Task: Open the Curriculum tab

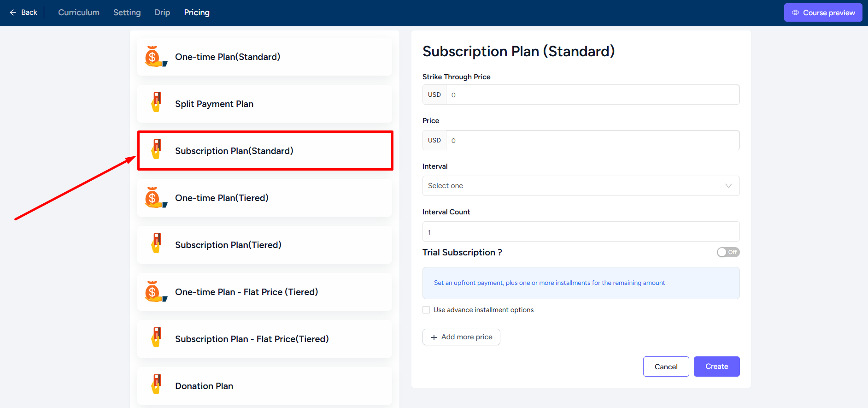Action: tap(79, 12)
